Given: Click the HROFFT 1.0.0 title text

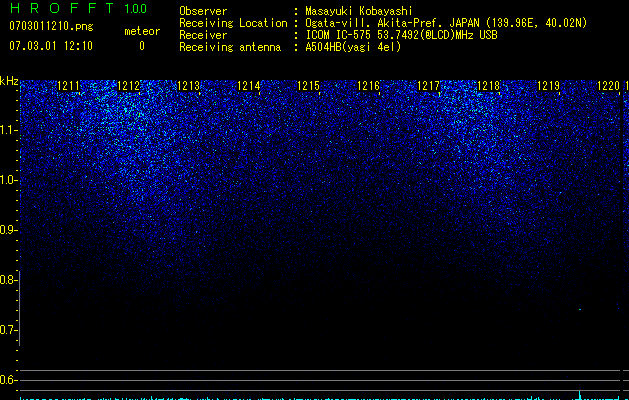Looking at the screenshot, I should pyautogui.click(x=78, y=8).
